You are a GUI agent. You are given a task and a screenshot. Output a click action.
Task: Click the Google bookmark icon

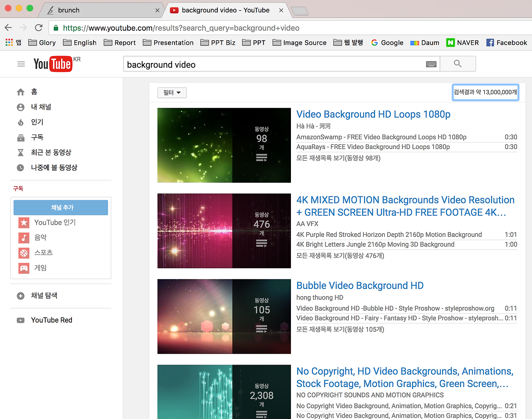click(x=374, y=42)
